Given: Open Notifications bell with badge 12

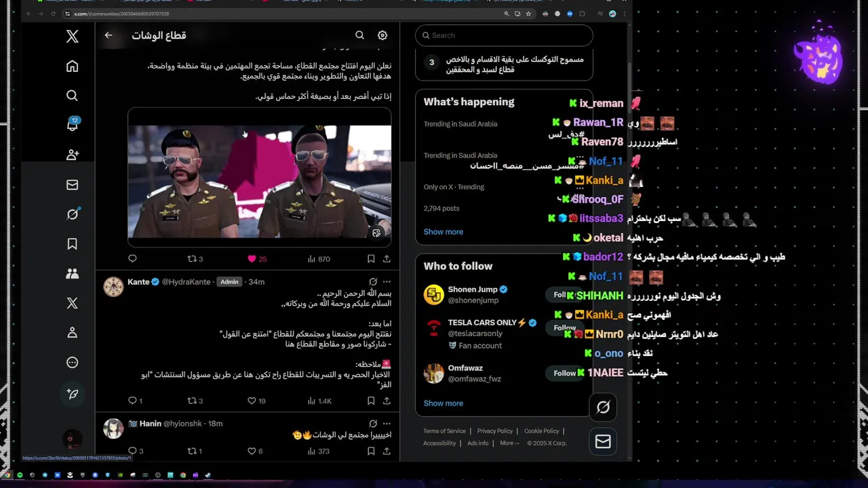Looking at the screenshot, I should [73, 125].
